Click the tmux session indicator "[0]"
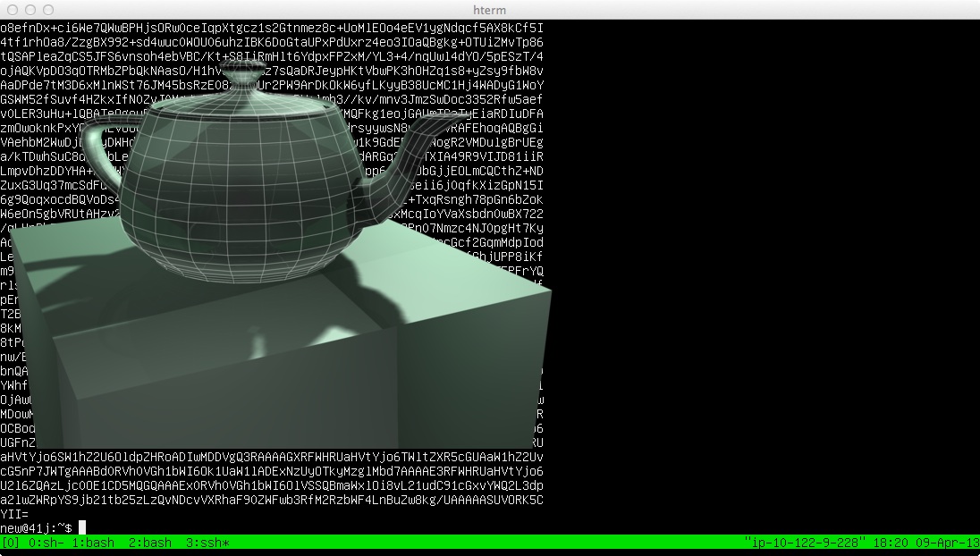 pos(11,543)
